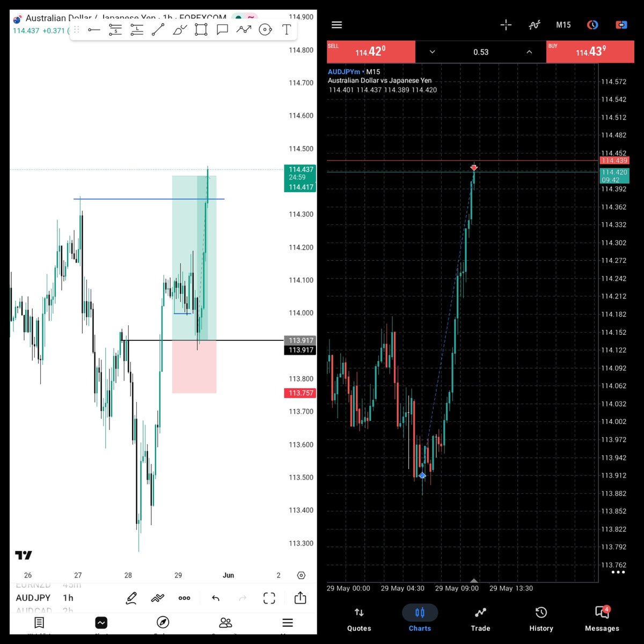This screenshot has height=644, width=644.
Task: Open the MetaTrader Trade tab
Action: [x=480, y=619]
